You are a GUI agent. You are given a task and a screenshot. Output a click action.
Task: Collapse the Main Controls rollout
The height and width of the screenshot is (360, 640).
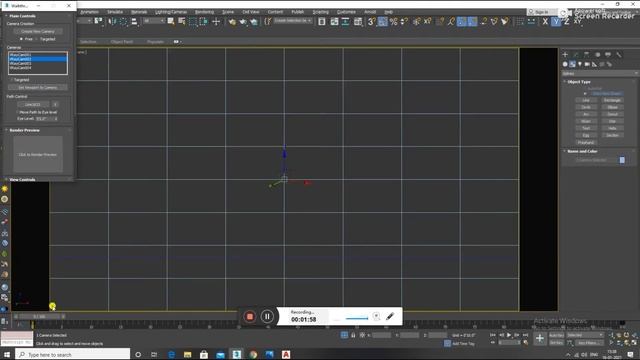(22, 16)
